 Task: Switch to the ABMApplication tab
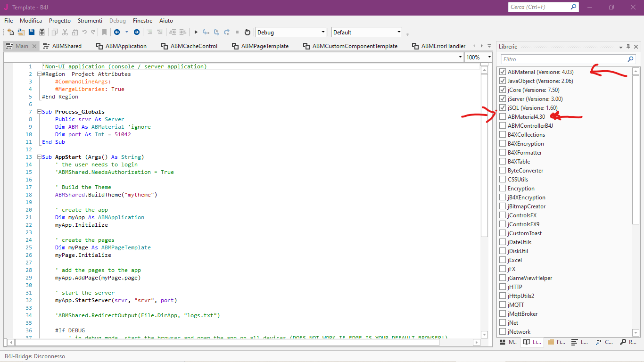[121, 46]
